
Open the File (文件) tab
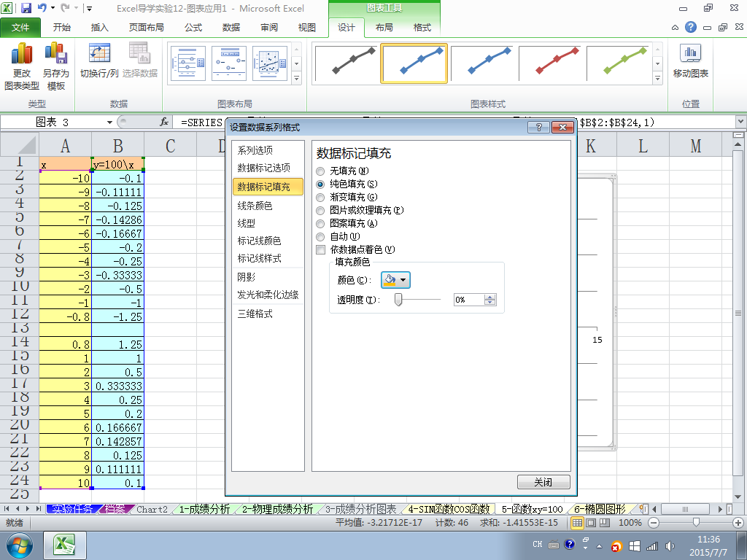click(20, 28)
